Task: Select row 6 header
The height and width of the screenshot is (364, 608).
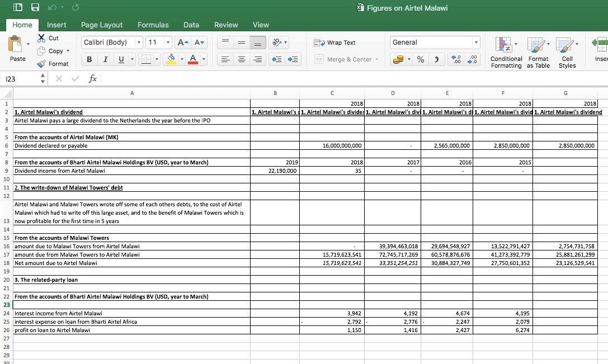Action: point(7,146)
